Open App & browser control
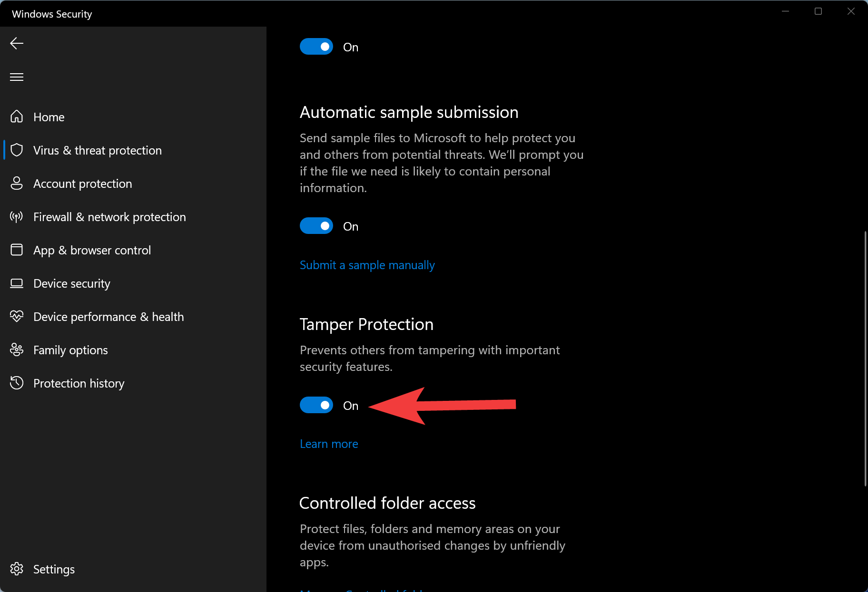The image size is (868, 592). [133, 250]
